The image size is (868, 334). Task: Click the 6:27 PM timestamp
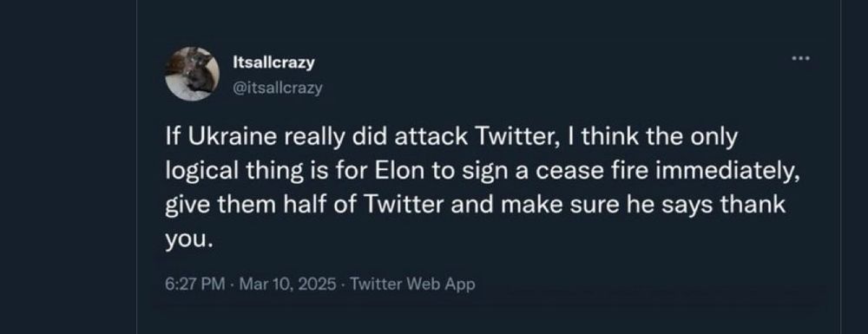194,285
